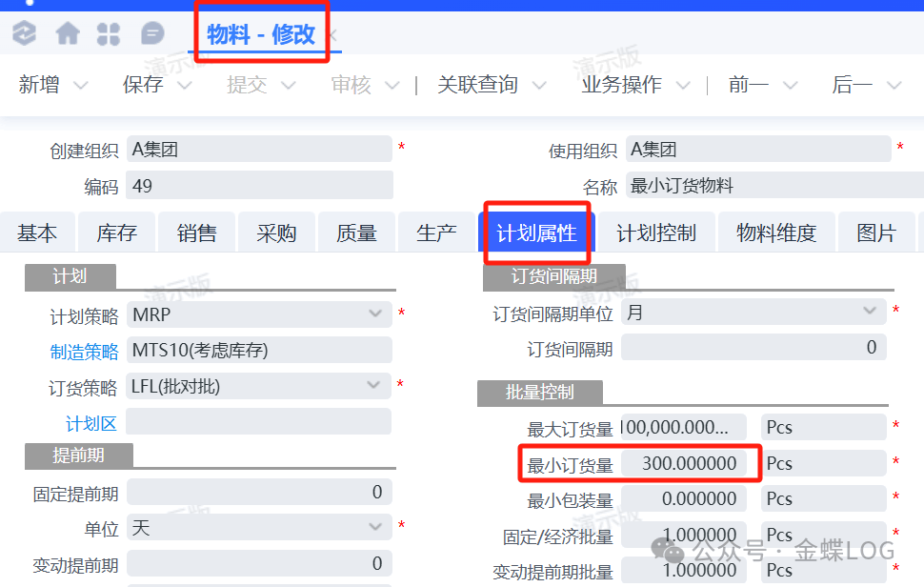Go to next record with 后一
This screenshot has width=924, height=587.
coord(852,85)
